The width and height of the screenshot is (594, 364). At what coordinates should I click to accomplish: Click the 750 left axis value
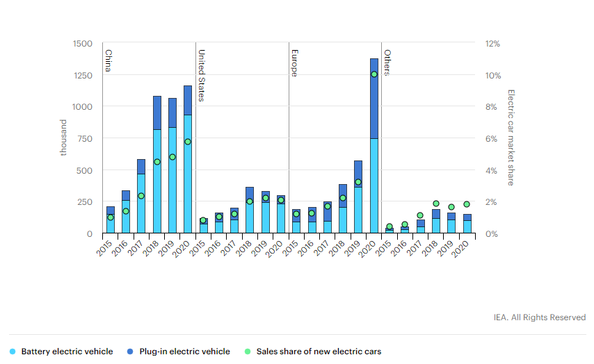pos(86,139)
